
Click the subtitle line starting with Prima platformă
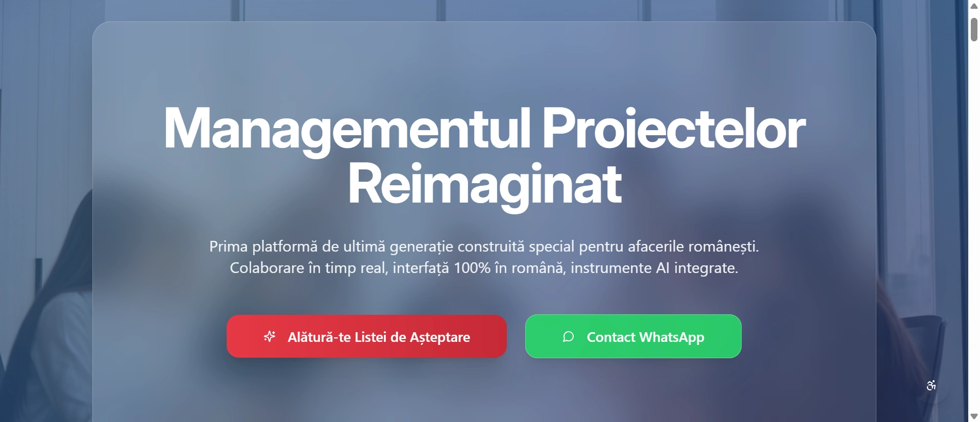tap(484, 246)
